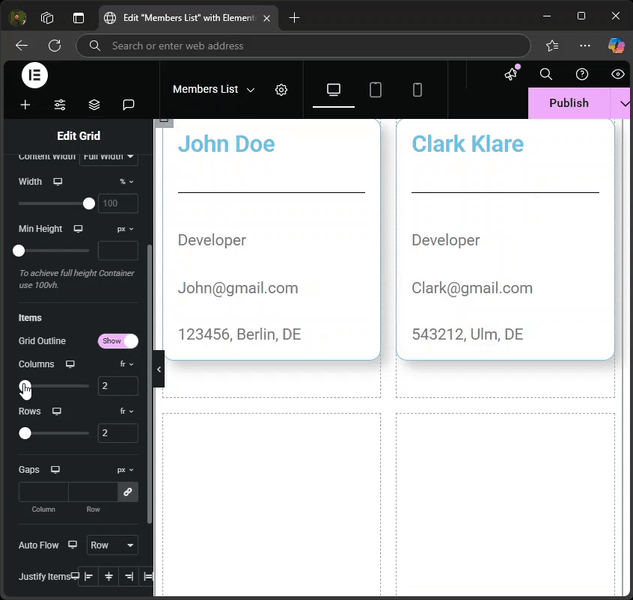Open the Auto Flow Row dropdown
The width and height of the screenshot is (633, 600).
tap(112, 546)
